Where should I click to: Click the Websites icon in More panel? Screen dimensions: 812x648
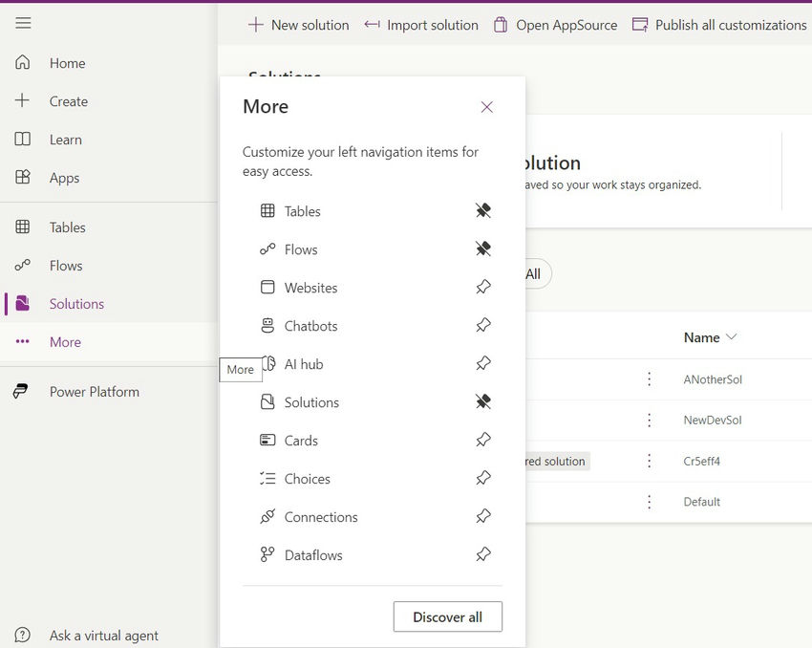tap(267, 288)
